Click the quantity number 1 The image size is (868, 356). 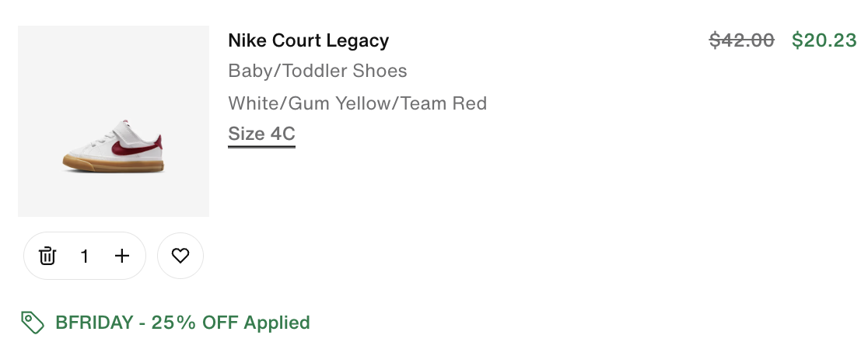point(85,256)
